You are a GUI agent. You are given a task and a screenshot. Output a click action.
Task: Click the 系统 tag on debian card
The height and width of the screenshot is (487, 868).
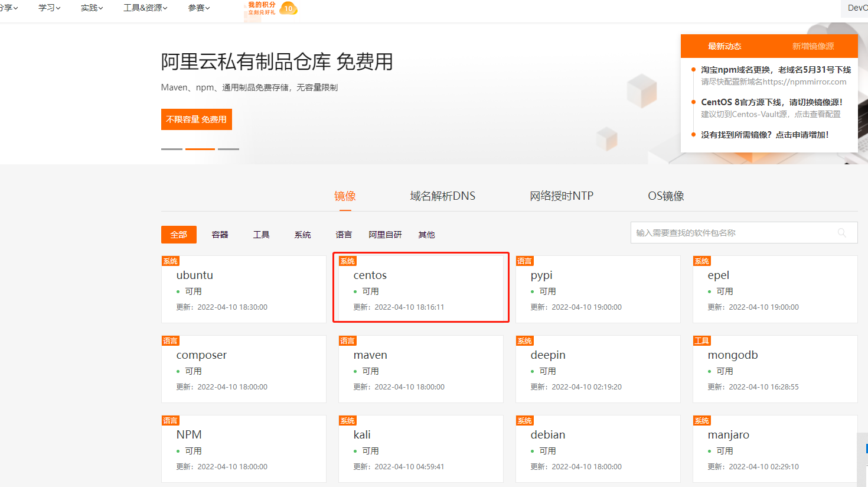pyautogui.click(x=525, y=421)
